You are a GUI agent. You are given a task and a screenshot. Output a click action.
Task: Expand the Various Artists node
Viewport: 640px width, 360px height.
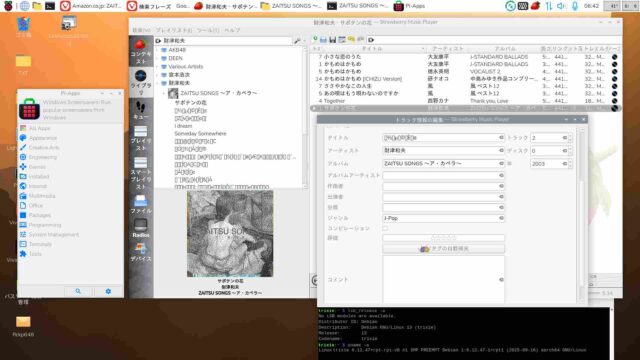point(158,67)
